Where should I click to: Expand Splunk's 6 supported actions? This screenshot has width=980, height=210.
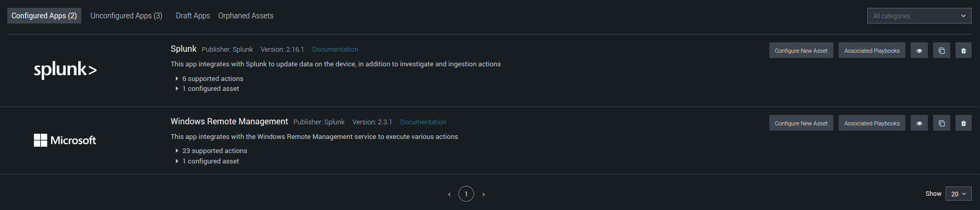coord(212,79)
